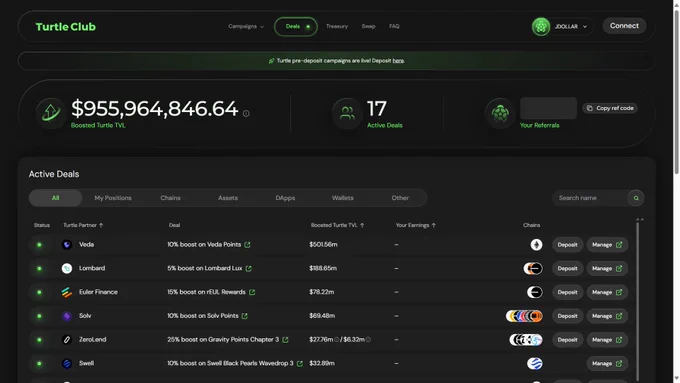Image resolution: width=680 pixels, height=383 pixels.
Task: Click the chain icons in Solv row
Action: [x=524, y=316]
